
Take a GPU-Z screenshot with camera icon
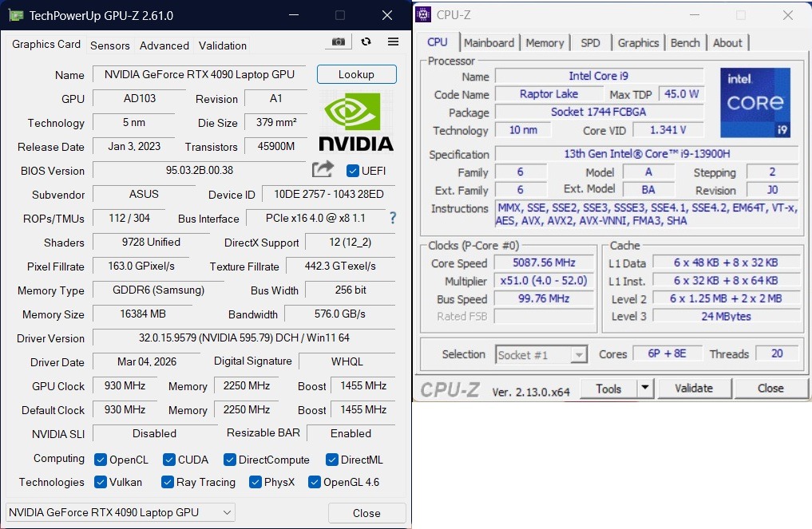coord(339,41)
